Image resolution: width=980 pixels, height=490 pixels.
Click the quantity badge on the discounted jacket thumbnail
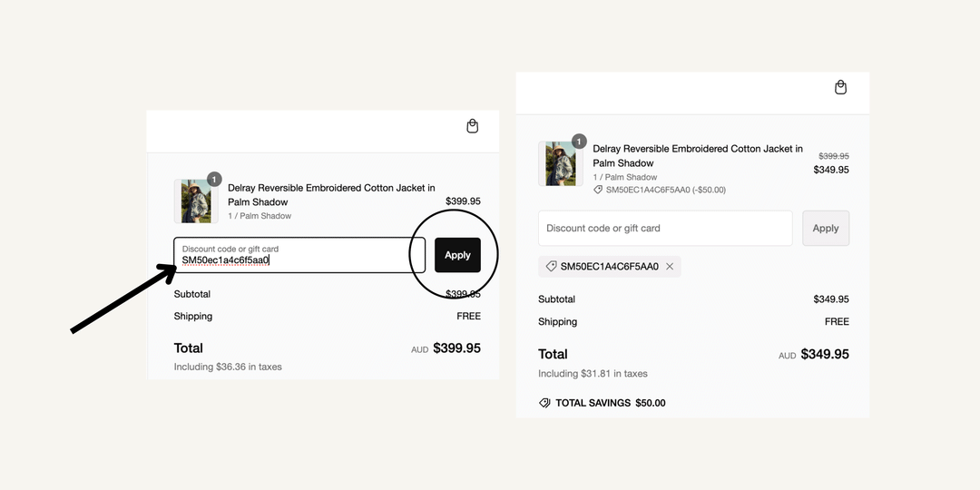(579, 142)
